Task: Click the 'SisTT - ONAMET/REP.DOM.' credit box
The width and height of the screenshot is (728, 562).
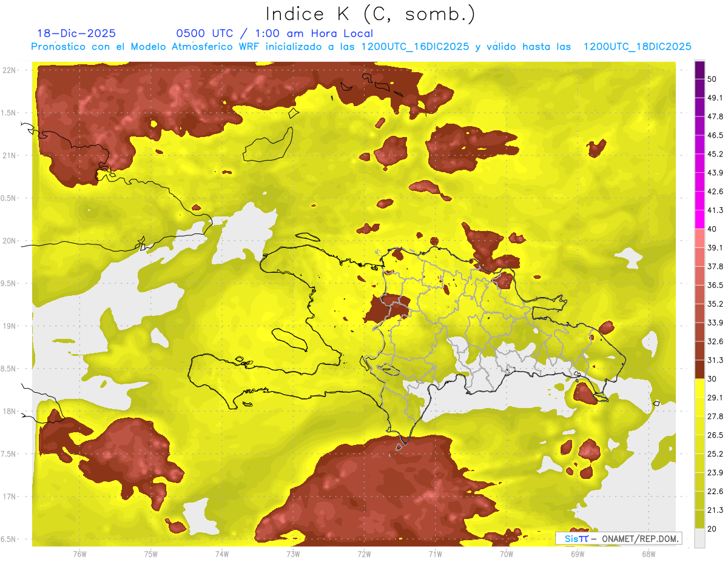Action: point(618,538)
